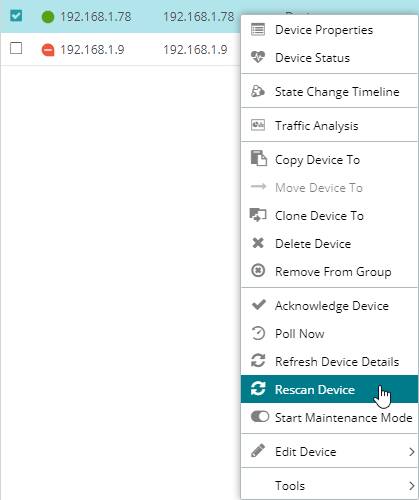Open the 192.168.1.78 device name link
The height and width of the screenshot is (500, 419).
pyautogui.click(x=96, y=16)
